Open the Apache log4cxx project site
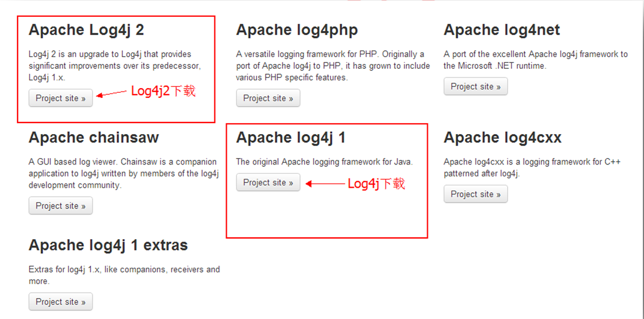644x319 pixels. (476, 194)
